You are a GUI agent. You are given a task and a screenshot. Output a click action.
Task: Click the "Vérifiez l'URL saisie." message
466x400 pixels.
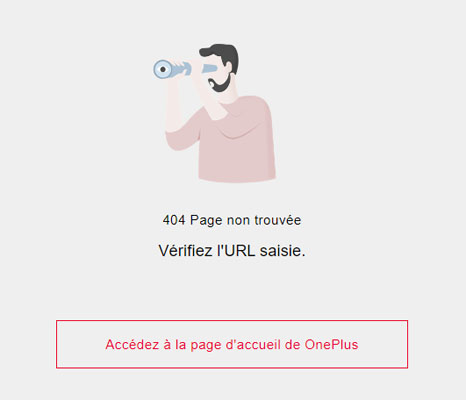coord(232,250)
